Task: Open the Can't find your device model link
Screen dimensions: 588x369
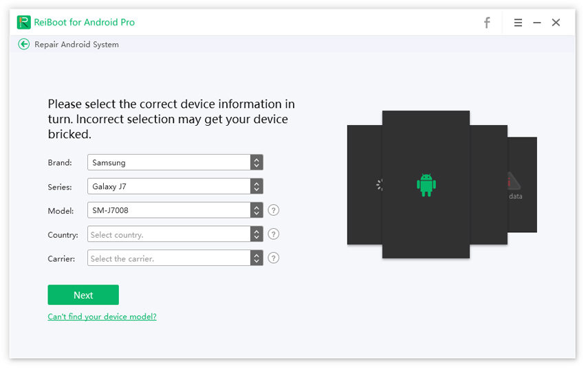Action: pos(102,317)
